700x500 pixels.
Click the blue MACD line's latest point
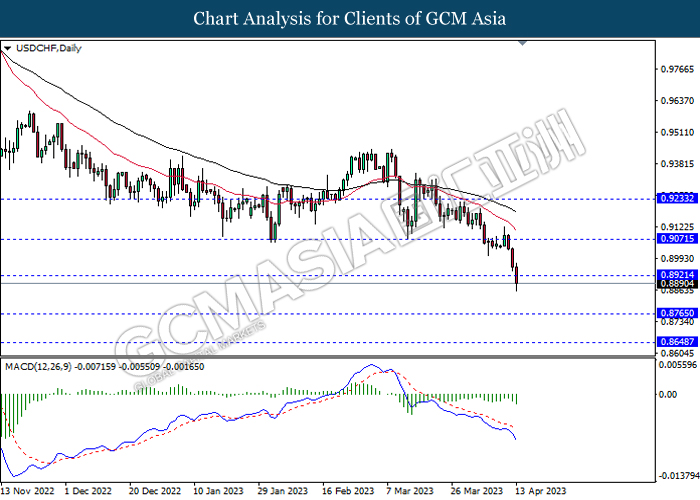click(516, 439)
